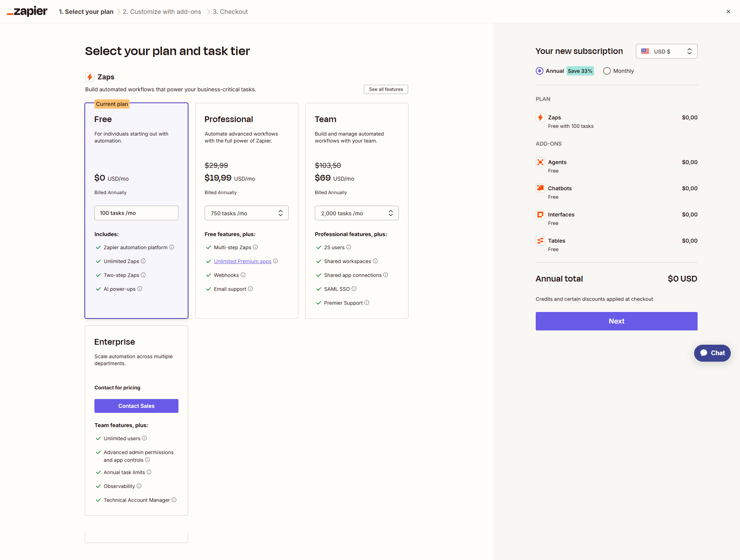Select Monthly billing option

tap(607, 71)
